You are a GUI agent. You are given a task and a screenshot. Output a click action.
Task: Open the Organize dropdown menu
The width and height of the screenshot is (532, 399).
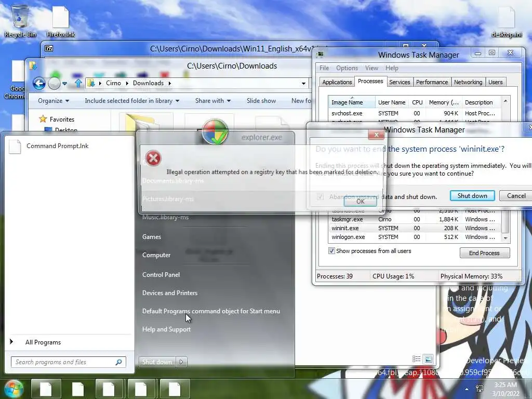coord(54,101)
